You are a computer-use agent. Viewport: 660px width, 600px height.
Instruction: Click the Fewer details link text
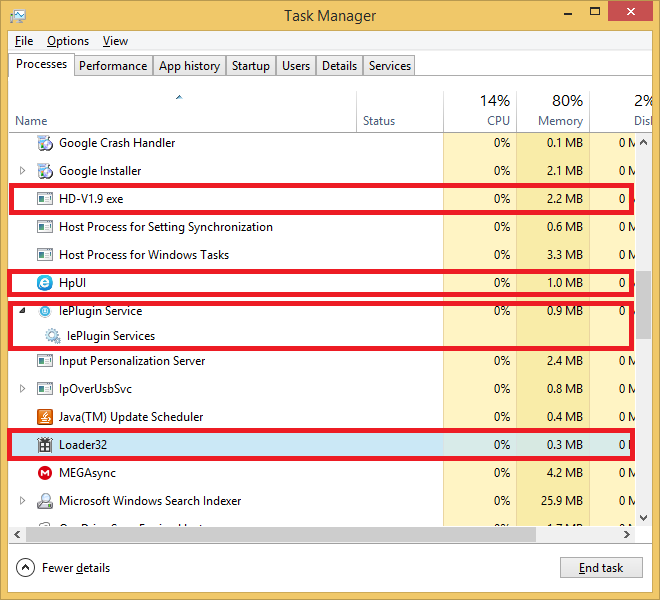(x=76, y=568)
